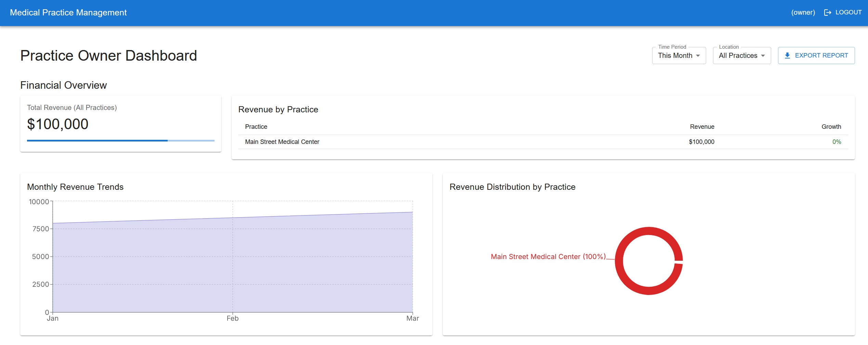Open the Time Period dropdown
Image resolution: width=868 pixels, height=345 pixels.
pyautogui.click(x=678, y=56)
